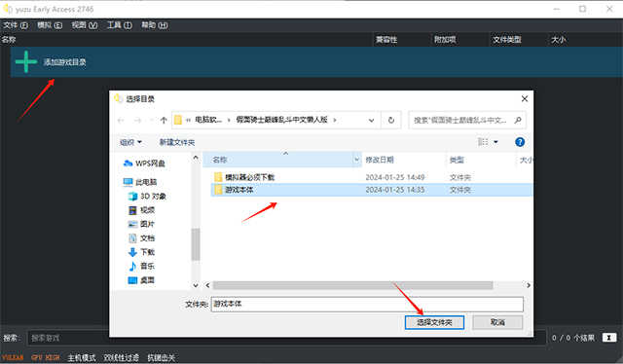Image resolution: width=623 pixels, height=364 pixels.
Task: Click the 附加项 column header in yuzu
Action: 445,39
